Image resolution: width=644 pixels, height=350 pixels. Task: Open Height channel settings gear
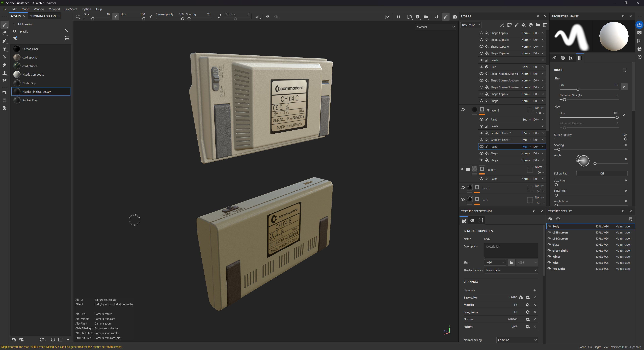pyautogui.click(x=527, y=327)
